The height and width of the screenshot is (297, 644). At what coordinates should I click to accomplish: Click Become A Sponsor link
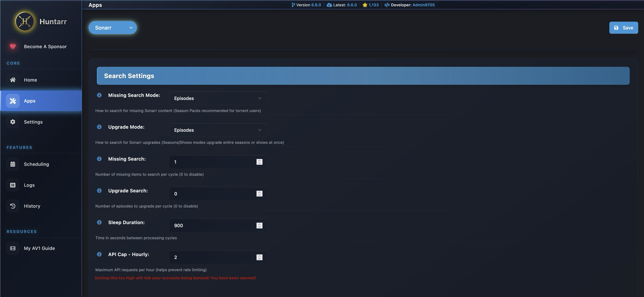[41, 47]
